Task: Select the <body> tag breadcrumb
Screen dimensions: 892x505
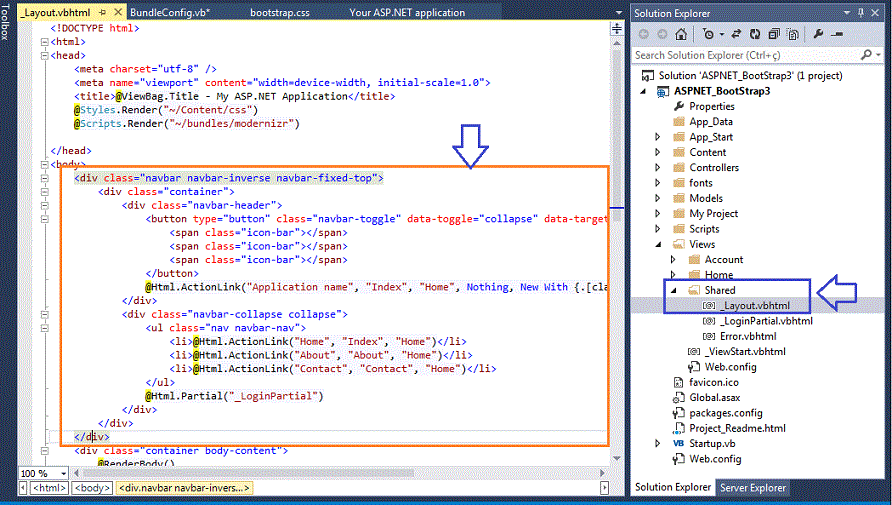Action: point(92,488)
